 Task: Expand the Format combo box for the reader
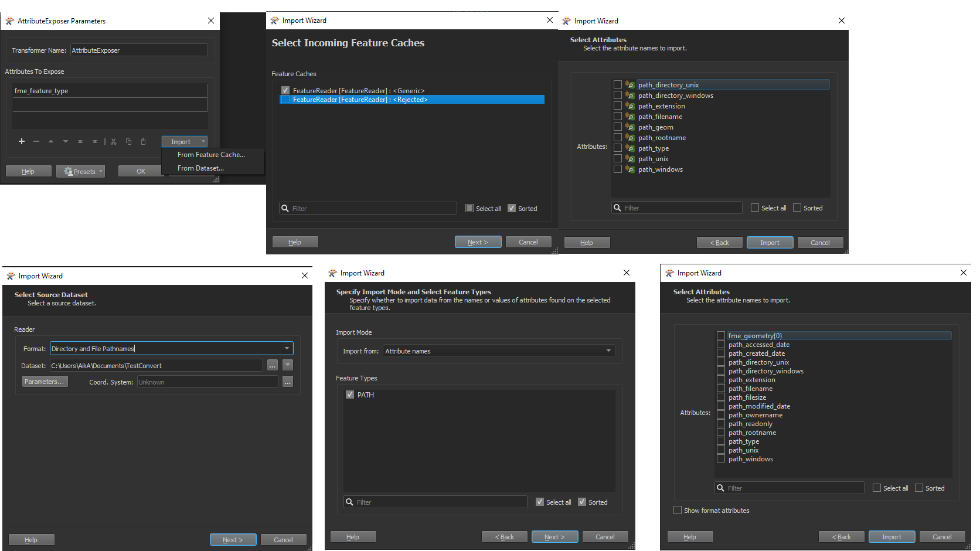pos(287,348)
